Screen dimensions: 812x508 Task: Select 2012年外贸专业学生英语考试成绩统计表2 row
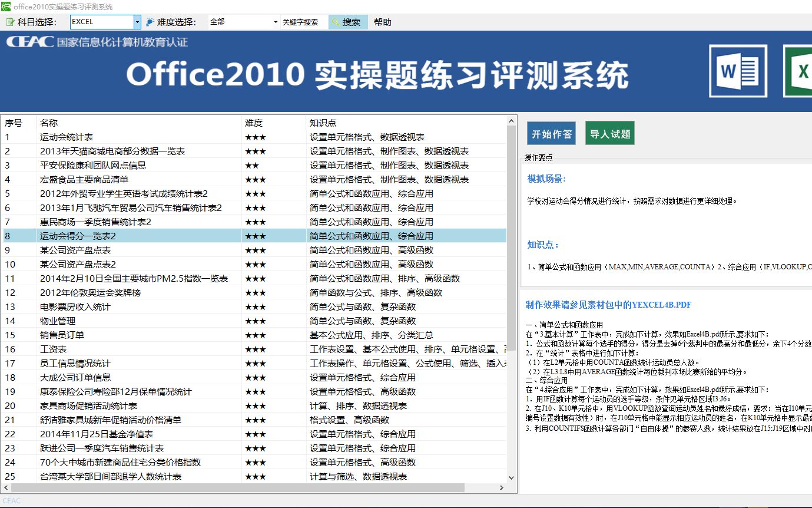point(254,193)
